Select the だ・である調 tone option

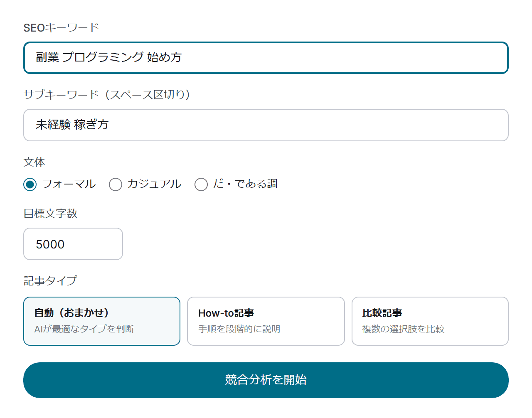pos(201,184)
